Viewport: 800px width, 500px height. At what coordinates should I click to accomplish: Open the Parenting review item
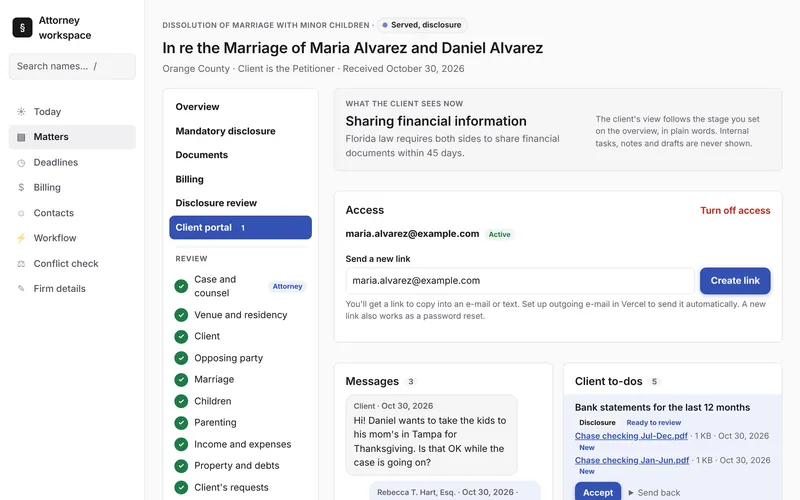[x=240, y=422]
